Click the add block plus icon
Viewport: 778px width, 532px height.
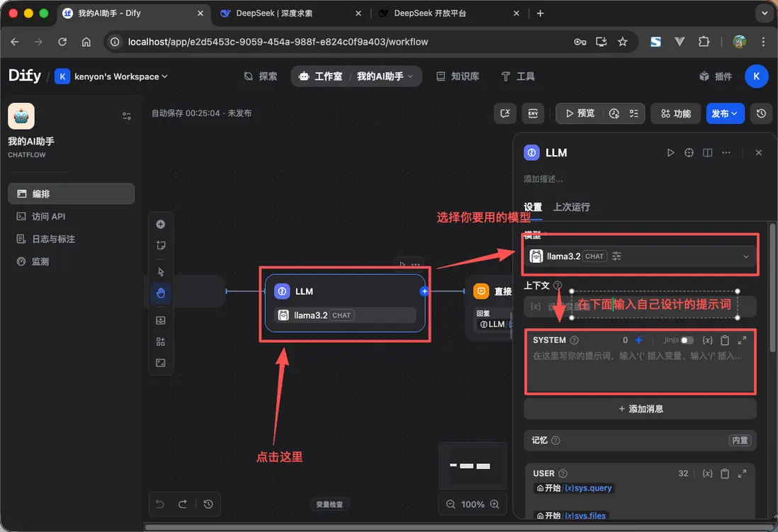161,224
